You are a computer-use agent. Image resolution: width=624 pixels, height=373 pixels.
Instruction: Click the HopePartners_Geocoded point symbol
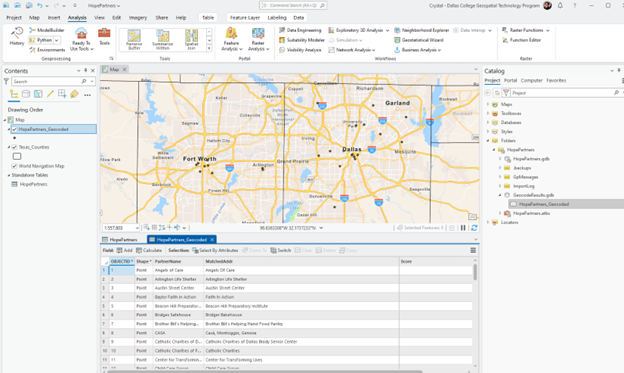pyautogui.click(x=15, y=138)
